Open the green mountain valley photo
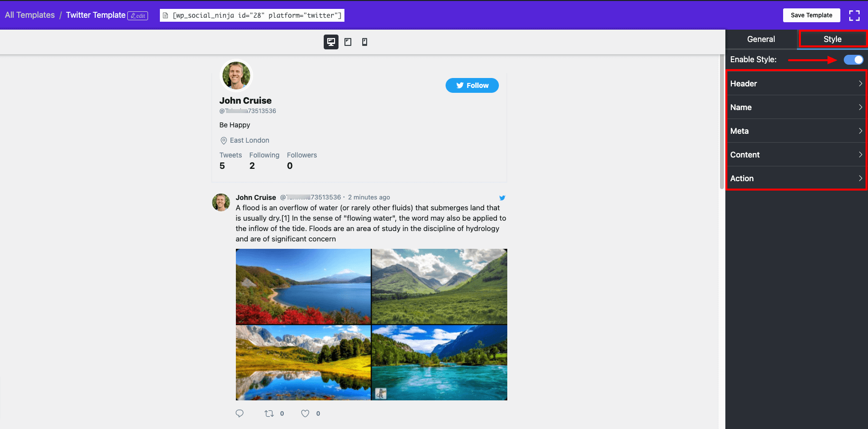 click(439, 286)
